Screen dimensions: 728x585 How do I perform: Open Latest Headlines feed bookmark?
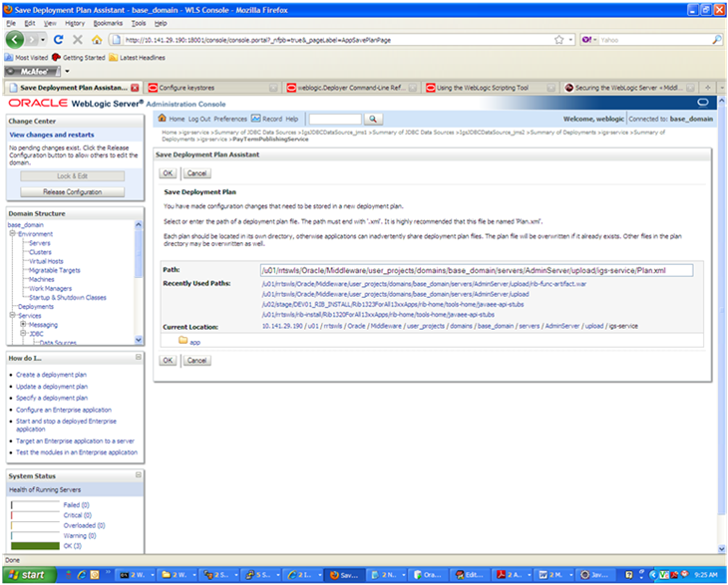[x=137, y=58]
